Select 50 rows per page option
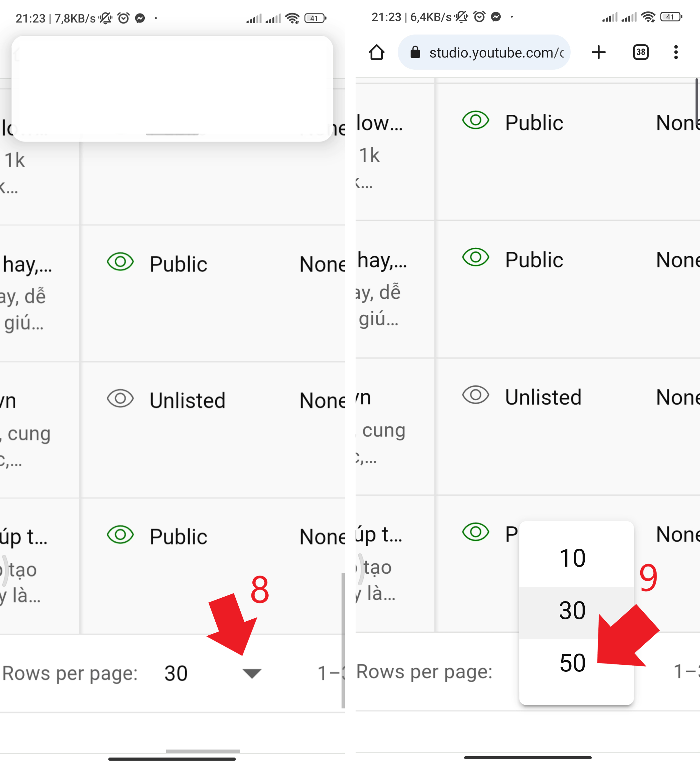This screenshot has height=767, width=700. tap(572, 663)
